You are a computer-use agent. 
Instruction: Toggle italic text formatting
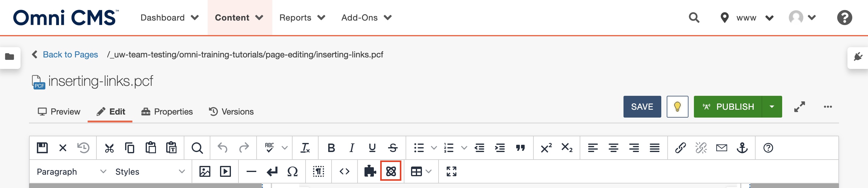[x=351, y=148]
